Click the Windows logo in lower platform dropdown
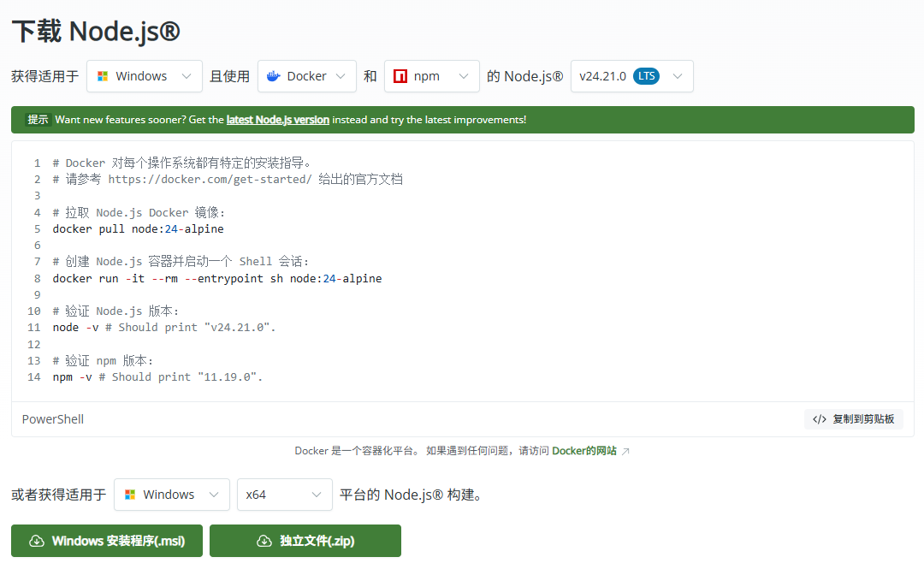 [x=130, y=494]
